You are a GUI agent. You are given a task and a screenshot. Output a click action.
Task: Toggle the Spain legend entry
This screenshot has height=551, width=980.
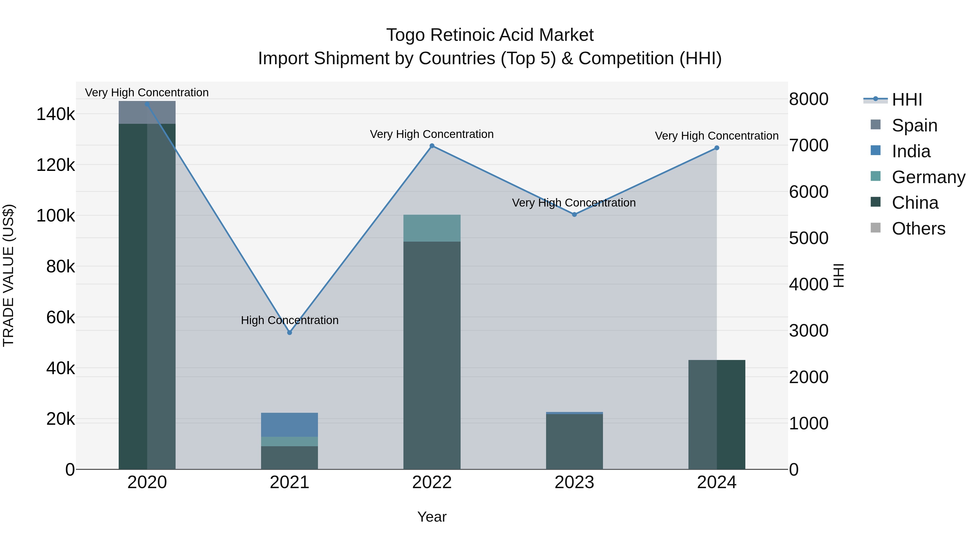click(904, 125)
